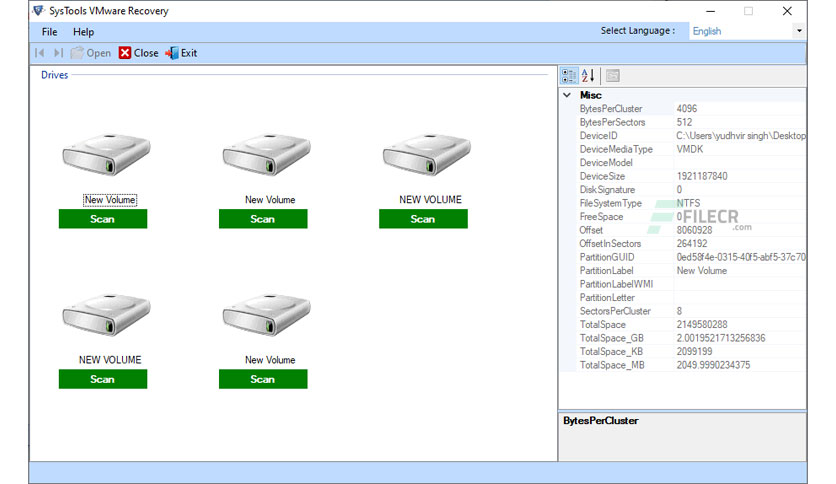Scan the New Volume with dotted outline

(x=103, y=219)
